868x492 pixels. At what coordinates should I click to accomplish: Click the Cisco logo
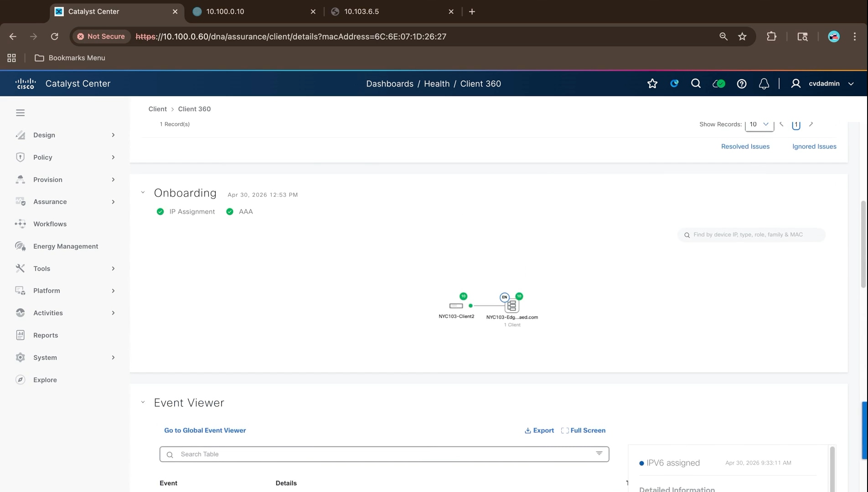tap(25, 83)
